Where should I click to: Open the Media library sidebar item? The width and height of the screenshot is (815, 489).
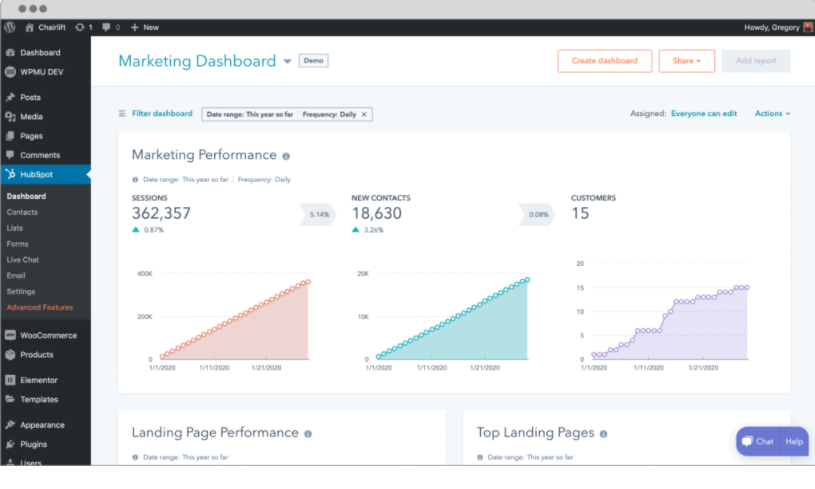point(31,116)
